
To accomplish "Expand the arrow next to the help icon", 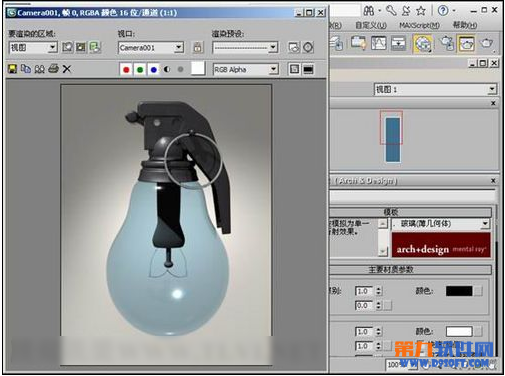I will tap(454, 11).
